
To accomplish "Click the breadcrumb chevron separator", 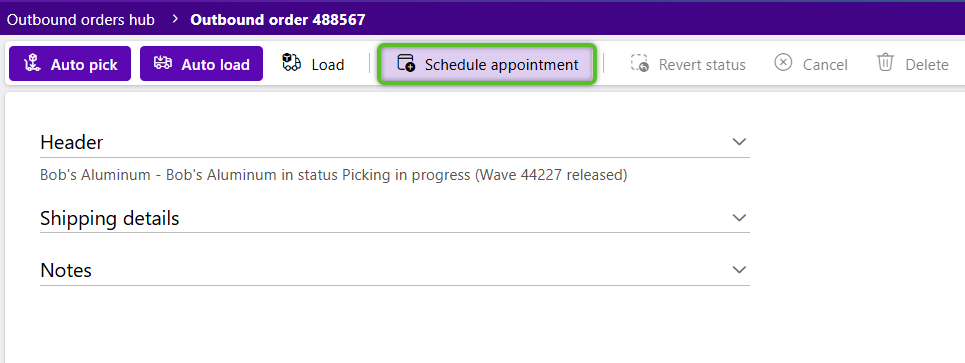I will point(175,19).
